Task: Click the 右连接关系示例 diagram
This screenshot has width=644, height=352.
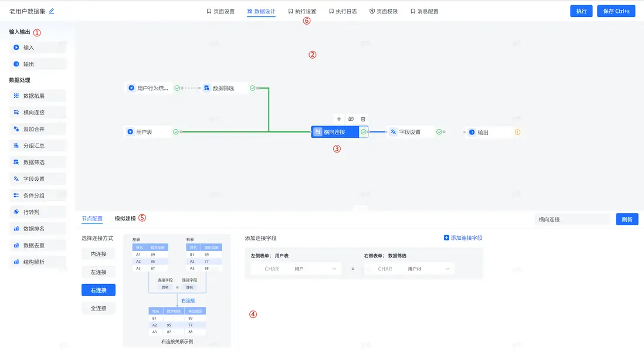Action: coord(177,290)
